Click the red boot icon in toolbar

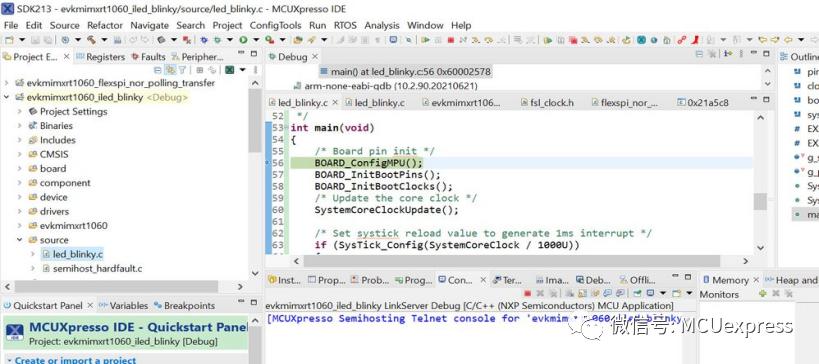point(695,40)
